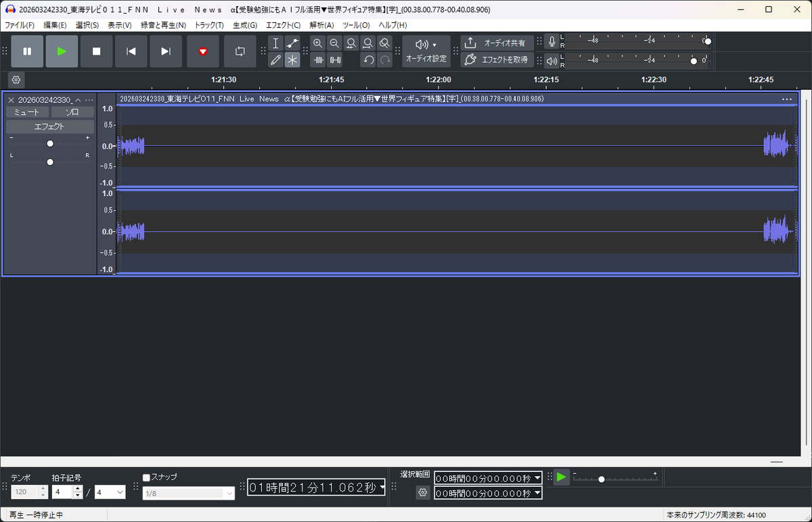Fit selection to width zoom icon
Screen dimensions: 812x522
click(x=351, y=43)
